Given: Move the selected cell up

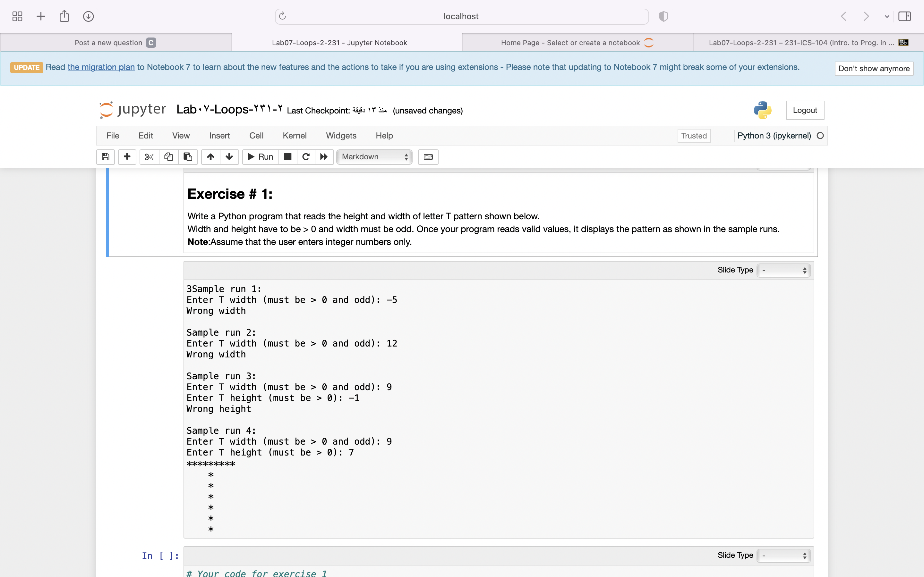Looking at the screenshot, I should (x=210, y=157).
